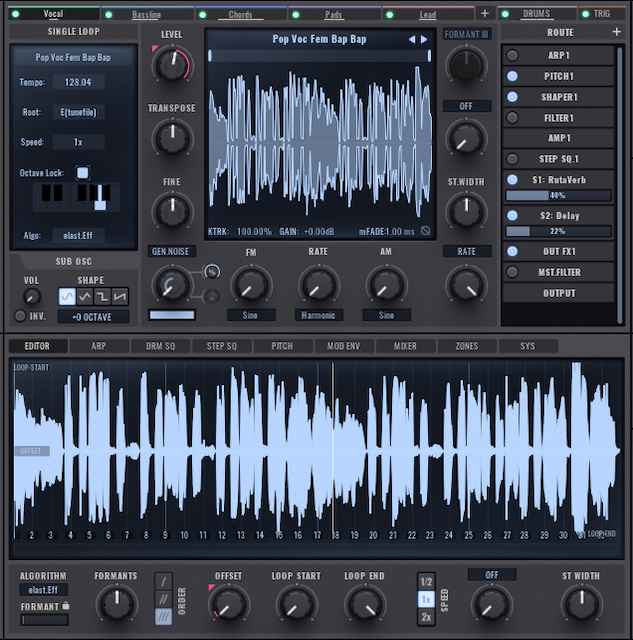The height and width of the screenshot is (640, 633).
Task: Toggle the Octave Lock checkbox
Action: [x=83, y=172]
